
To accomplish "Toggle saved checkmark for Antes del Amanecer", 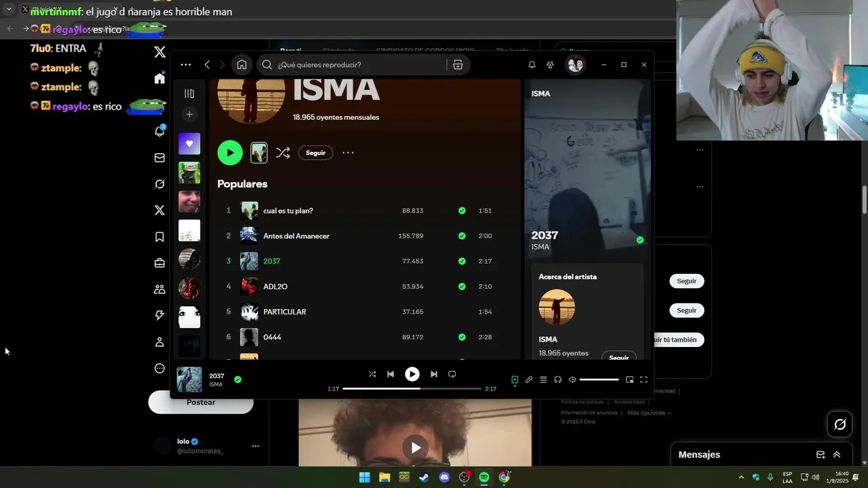I will point(462,236).
